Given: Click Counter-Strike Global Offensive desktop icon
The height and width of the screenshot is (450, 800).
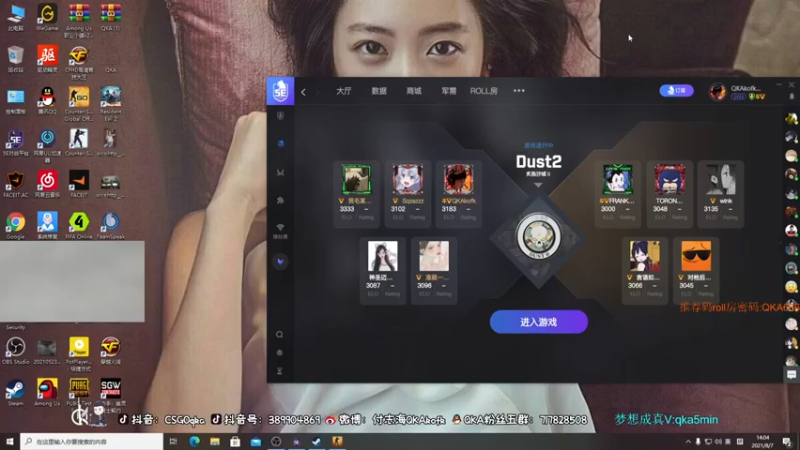Looking at the screenshot, I should 79,104.
